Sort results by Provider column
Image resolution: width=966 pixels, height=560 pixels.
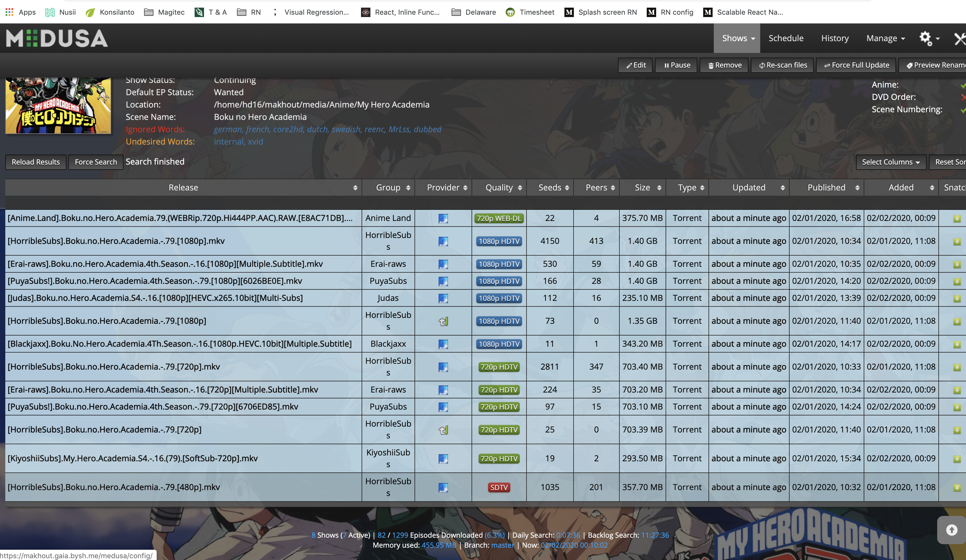coord(443,187)
